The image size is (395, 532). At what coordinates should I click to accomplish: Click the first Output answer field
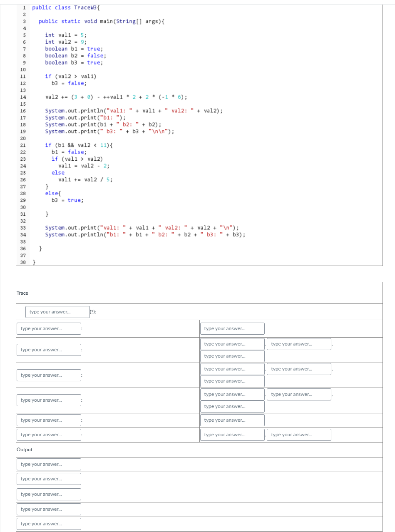pyautogui.click(x=49, y=464)
